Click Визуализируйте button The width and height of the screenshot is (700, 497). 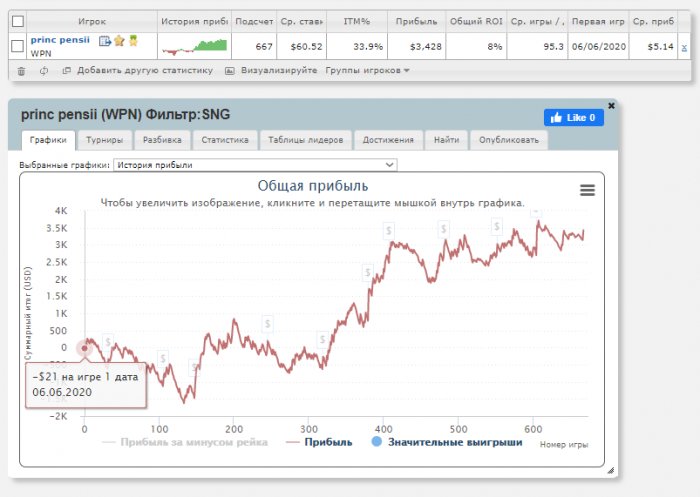click(x=271, y=71)
